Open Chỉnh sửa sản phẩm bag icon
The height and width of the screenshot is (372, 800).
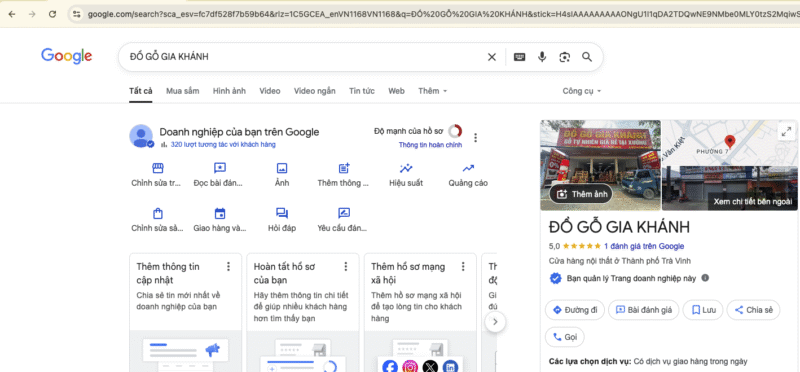(158, 213)
